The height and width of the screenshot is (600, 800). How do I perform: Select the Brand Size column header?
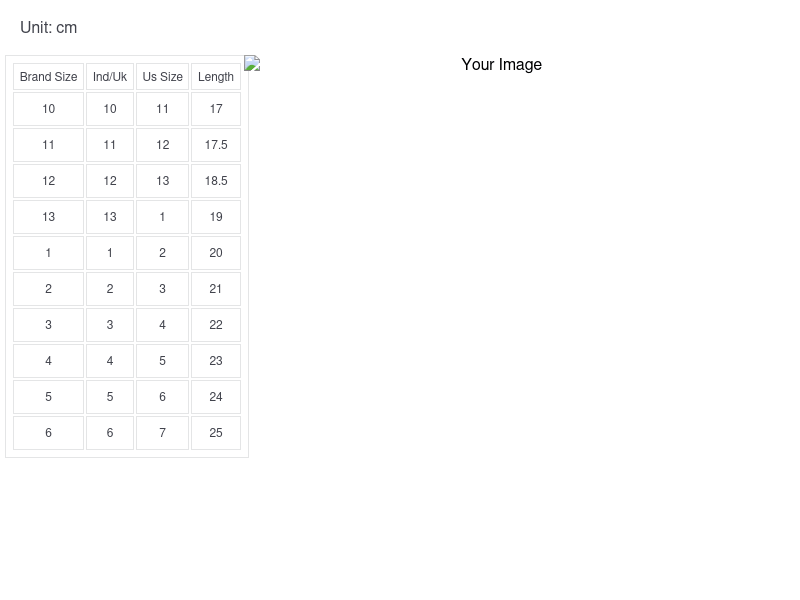tap(48, 77)
